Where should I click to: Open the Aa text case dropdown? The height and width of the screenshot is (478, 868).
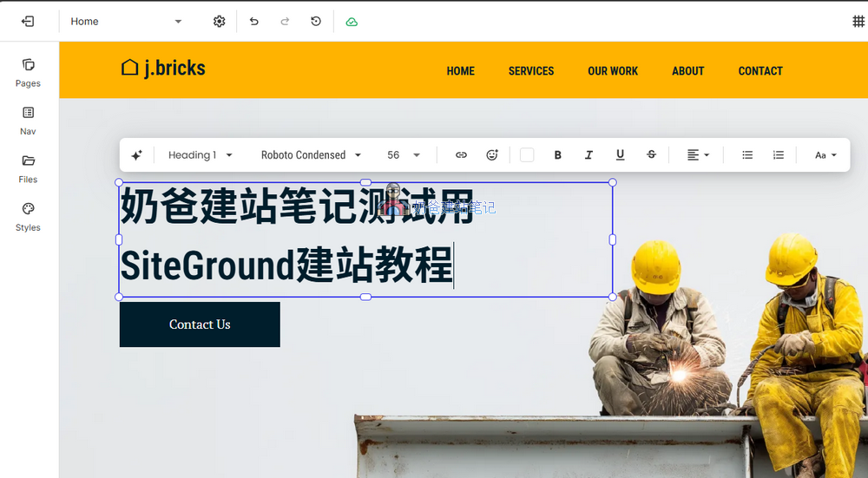825,155
